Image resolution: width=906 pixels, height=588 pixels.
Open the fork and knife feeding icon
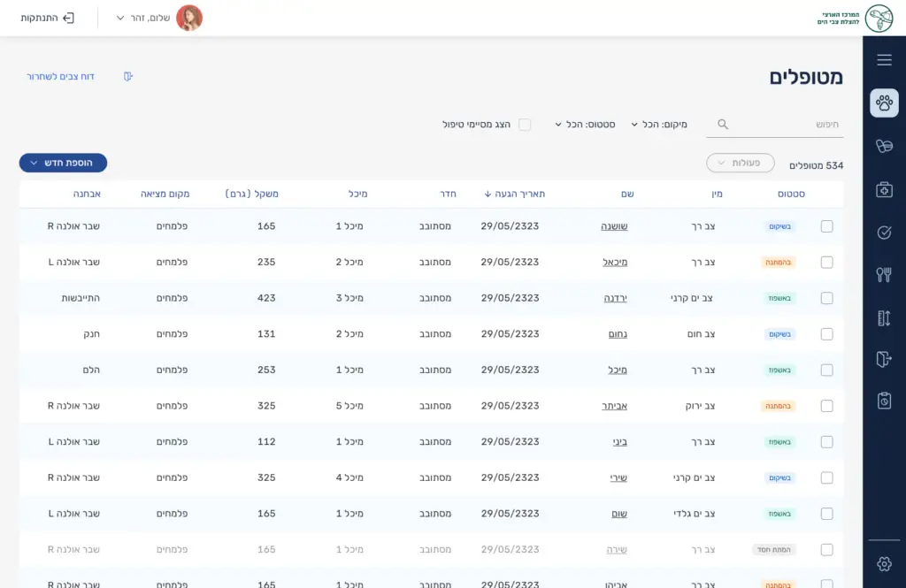click(884, 274)
